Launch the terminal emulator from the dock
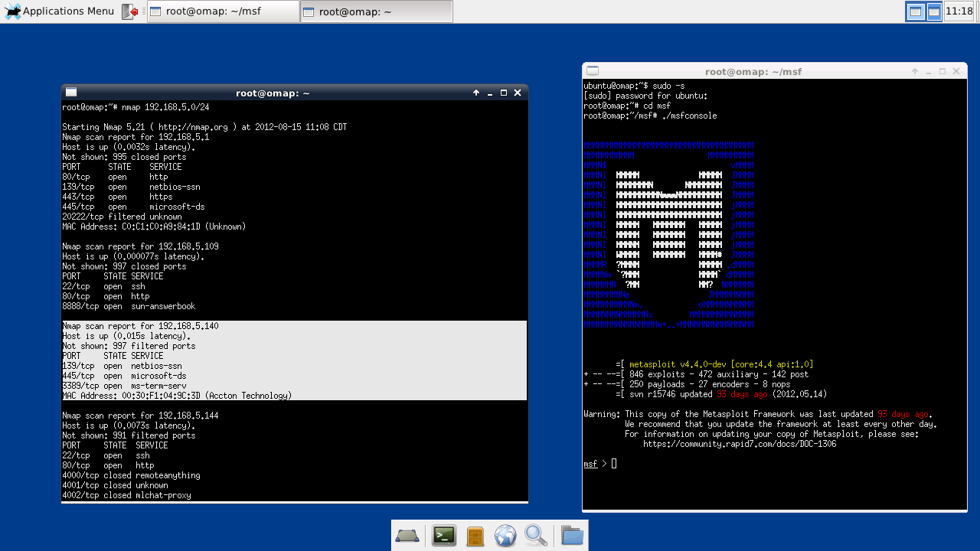980x551 pixels. tap(444, 536)
